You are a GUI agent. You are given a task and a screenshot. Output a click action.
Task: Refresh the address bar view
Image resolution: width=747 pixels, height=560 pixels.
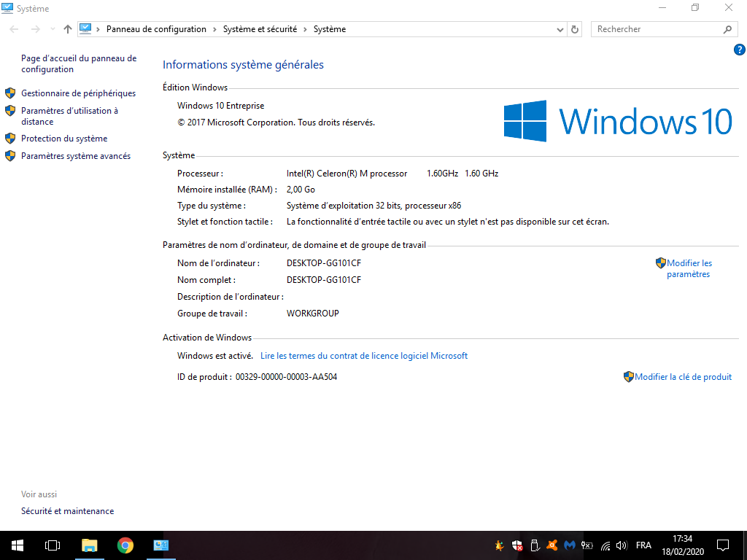point(575,29)
